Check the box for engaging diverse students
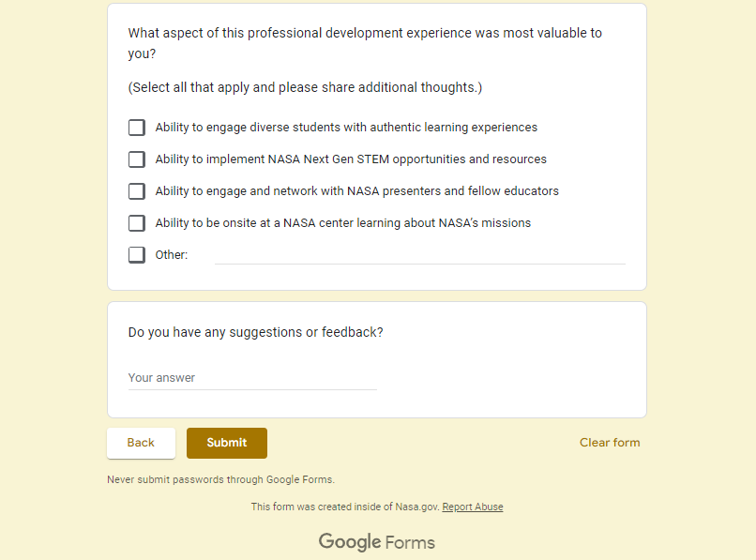This screenshot has height=560, width=756. 137,128
